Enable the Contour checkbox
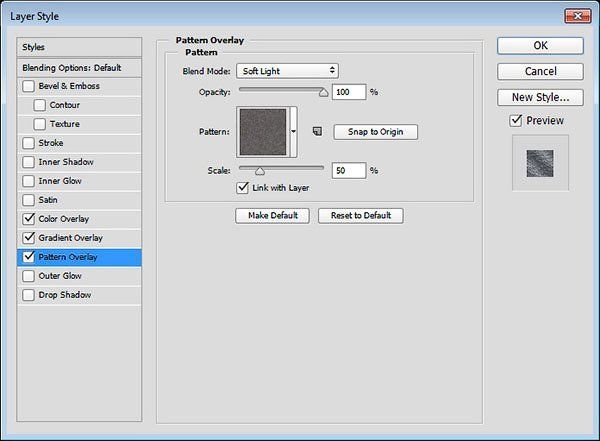The width and height of the screenshot is (600, 441). [x=39, y=105]
